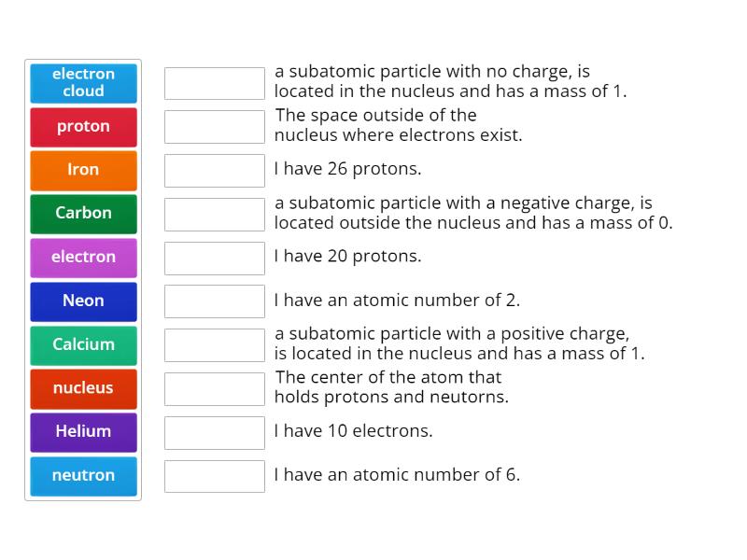Click the answer box beside atomic number 2 clue

(x=214, y=301)
